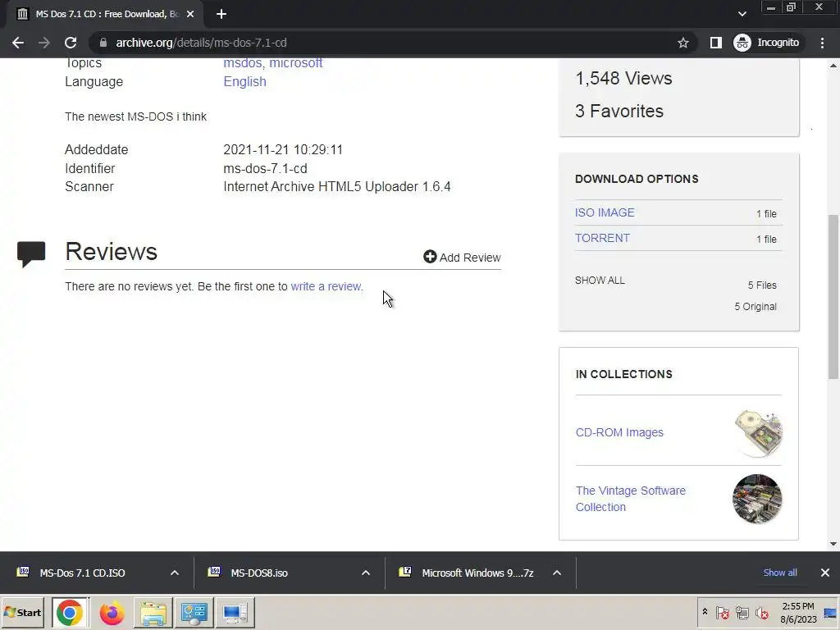Screen dimensions: 840x630
Task: Open File Explorer from the taskbar
Action: tap(153, 613)
